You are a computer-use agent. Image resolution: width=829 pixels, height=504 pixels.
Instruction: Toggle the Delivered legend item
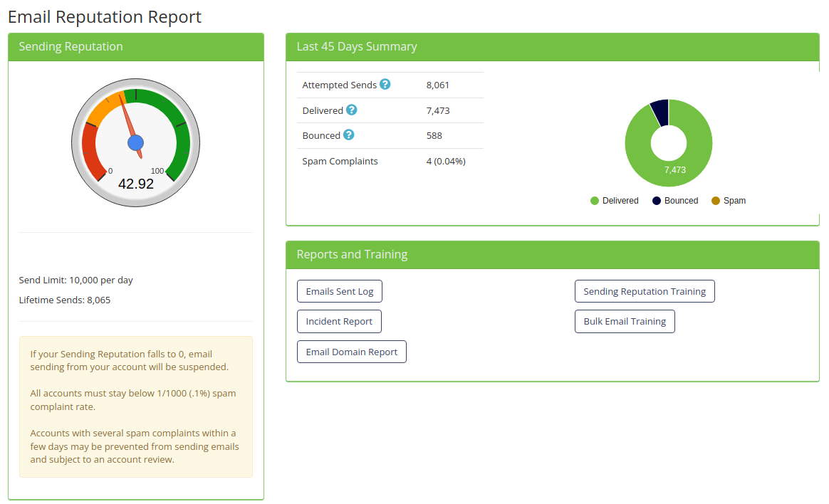click(x=615, y=201)
